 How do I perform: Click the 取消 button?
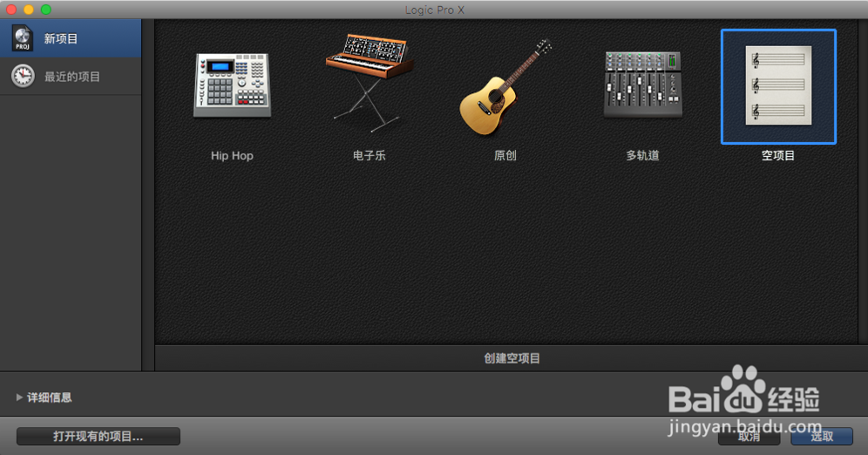749,436
